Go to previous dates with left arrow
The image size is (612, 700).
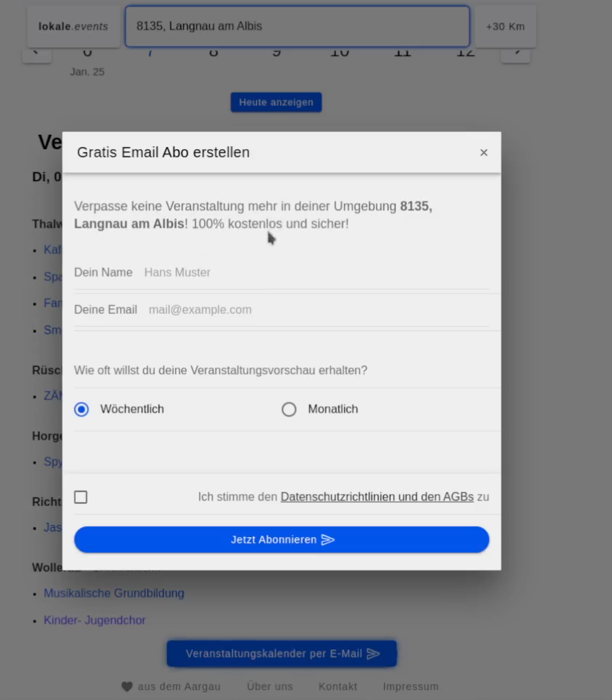tap(37, 54)
